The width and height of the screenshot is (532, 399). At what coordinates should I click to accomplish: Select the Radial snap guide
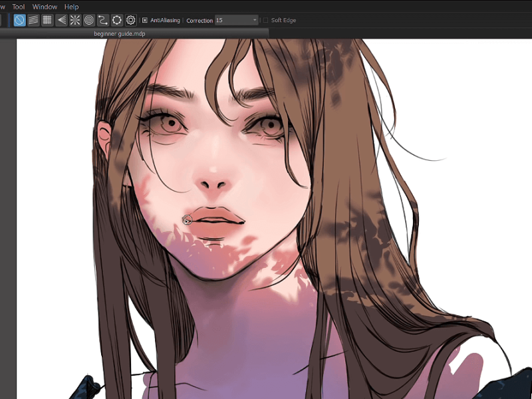click(75, 20)
